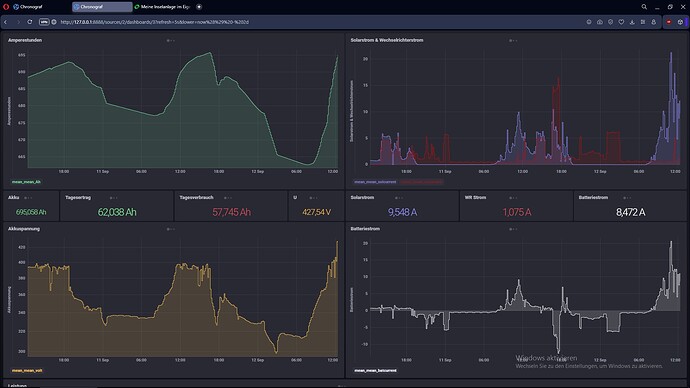
Task: Click the 1,075 A WR Strom value
Action: [517, 212]
